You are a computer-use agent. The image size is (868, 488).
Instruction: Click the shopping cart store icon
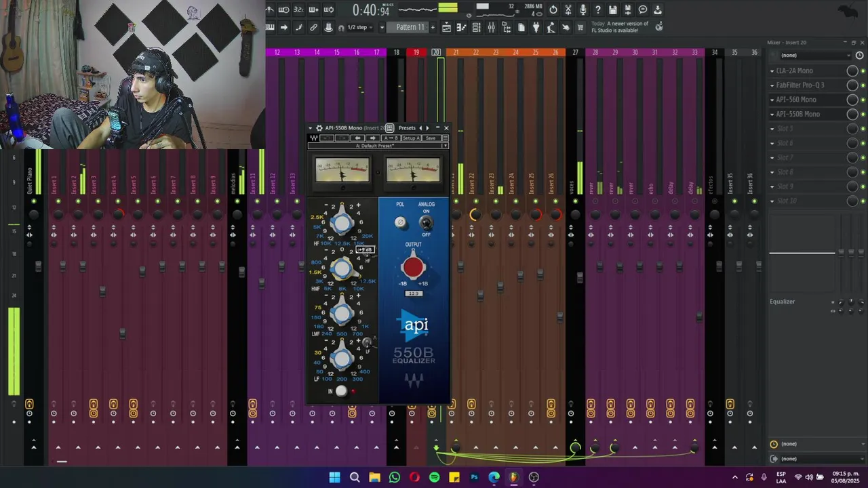(x=580, y=27)
